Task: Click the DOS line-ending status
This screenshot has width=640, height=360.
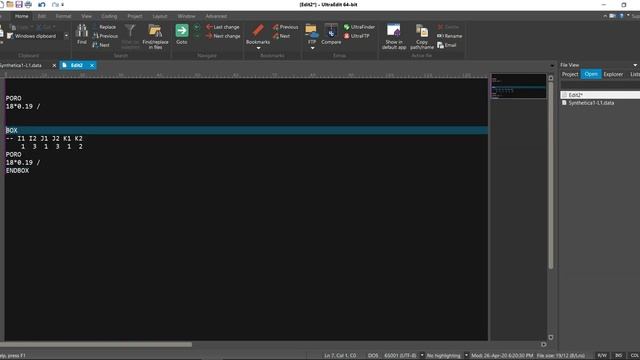Action: tap(373, 356)
